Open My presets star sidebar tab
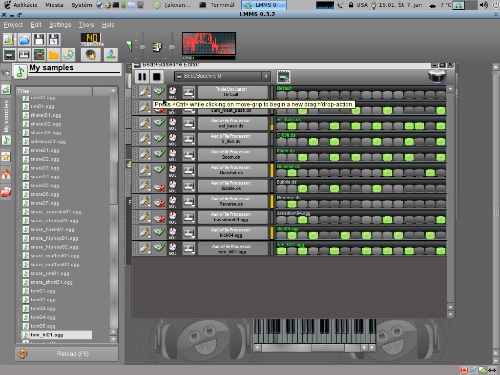Image resolution: width=500 pixels, height=375 pixels. pyautogui.click(x=6, y=157)
